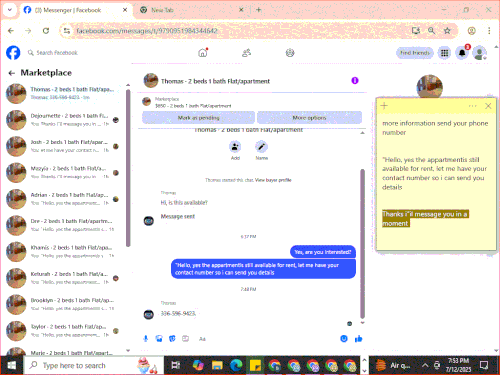
Task: Open Sticky Notes from taskbar
Action: pos(255,365)
